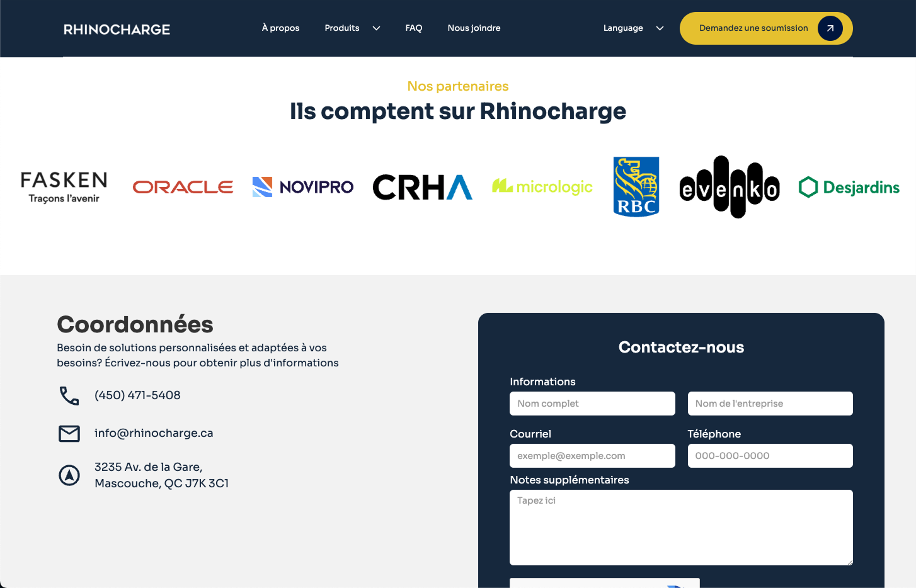The image size is (916, 588).
Task: Email info@rhinocharge.ca link
Action: tap(154, 433)
